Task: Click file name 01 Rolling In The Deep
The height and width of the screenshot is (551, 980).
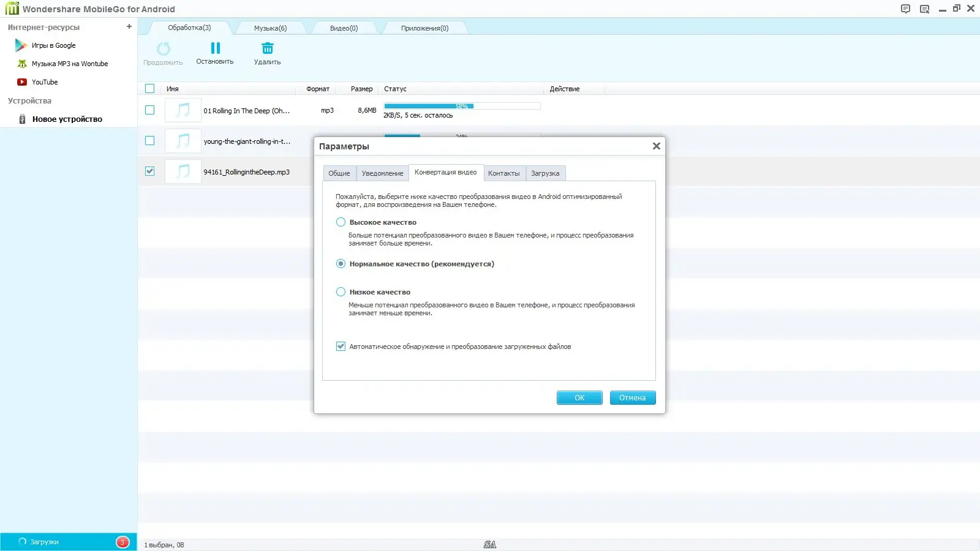Action: click(247, 111)
